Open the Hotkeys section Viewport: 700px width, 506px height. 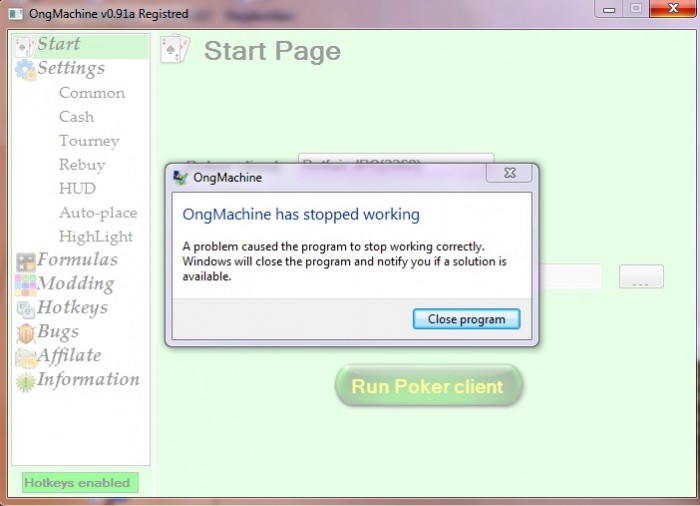(72, 307)
